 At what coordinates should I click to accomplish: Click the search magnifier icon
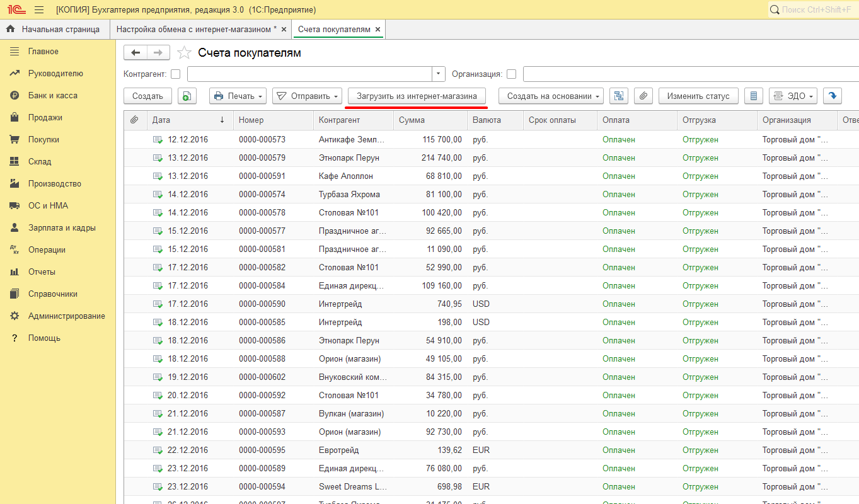click(775, 10)
